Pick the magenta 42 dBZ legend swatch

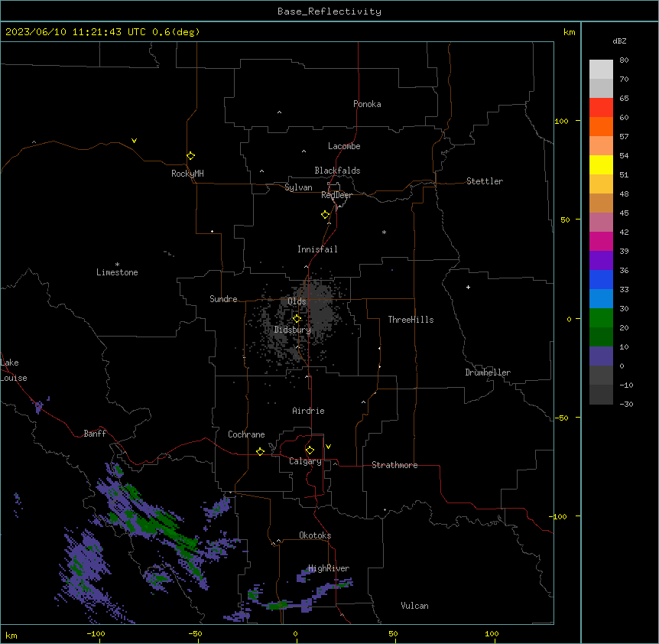pyautogui.click(x=601, y=241)
